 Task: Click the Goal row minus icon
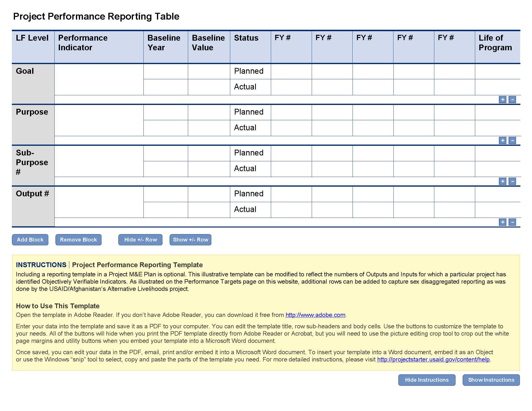[513, 99]
